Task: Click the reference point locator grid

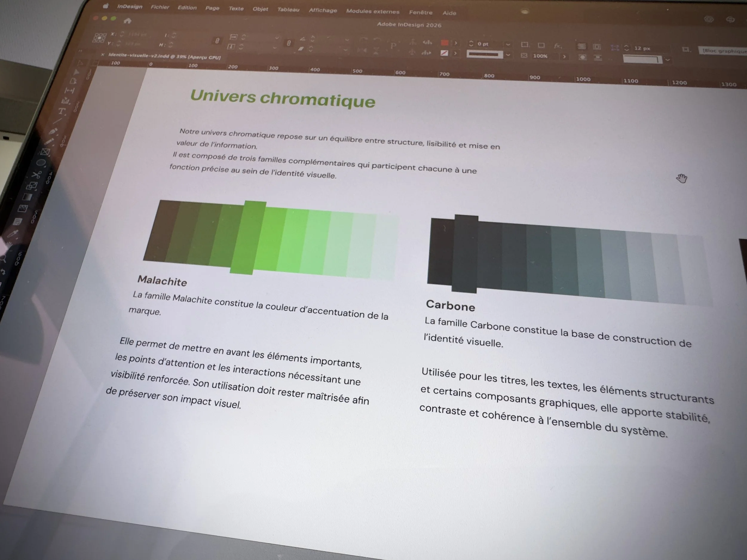Action: [99, 38]
